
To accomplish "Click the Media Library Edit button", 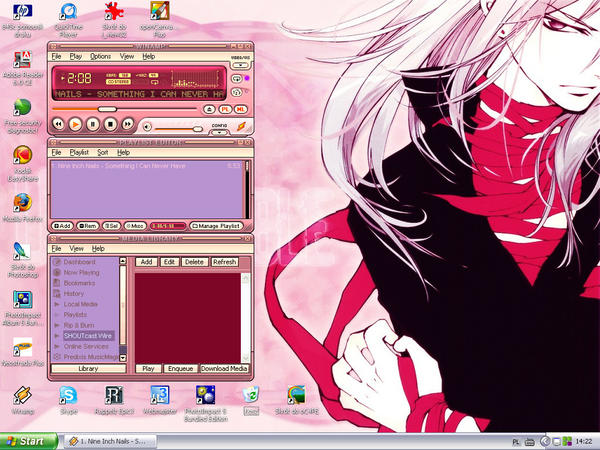I will click(x=169, y=262).
